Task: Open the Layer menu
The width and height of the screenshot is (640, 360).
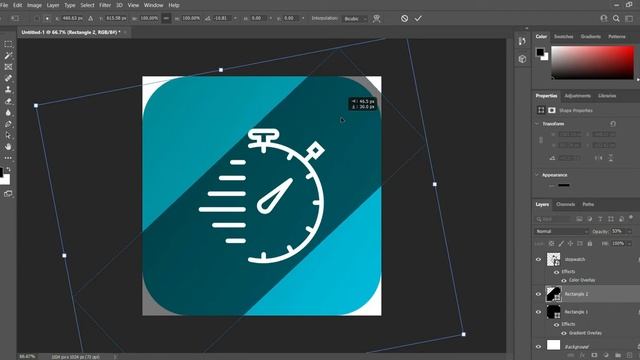Action: (x=53, y=5)
